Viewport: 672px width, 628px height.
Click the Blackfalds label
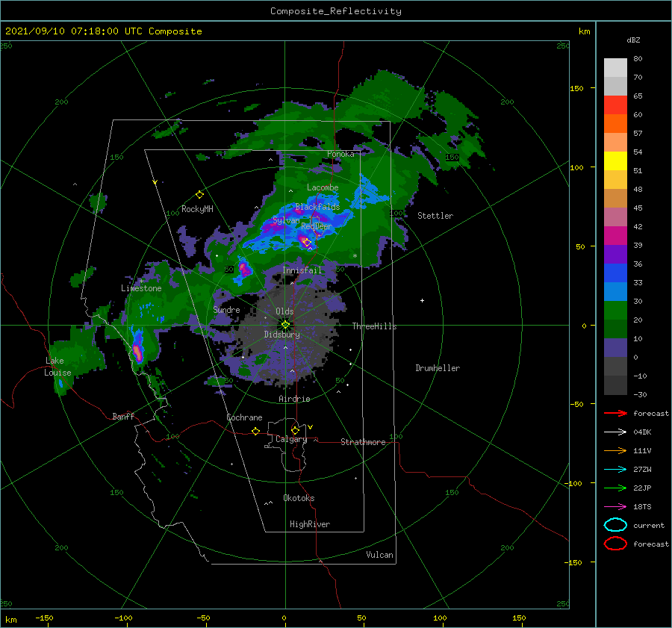[317, 207]
